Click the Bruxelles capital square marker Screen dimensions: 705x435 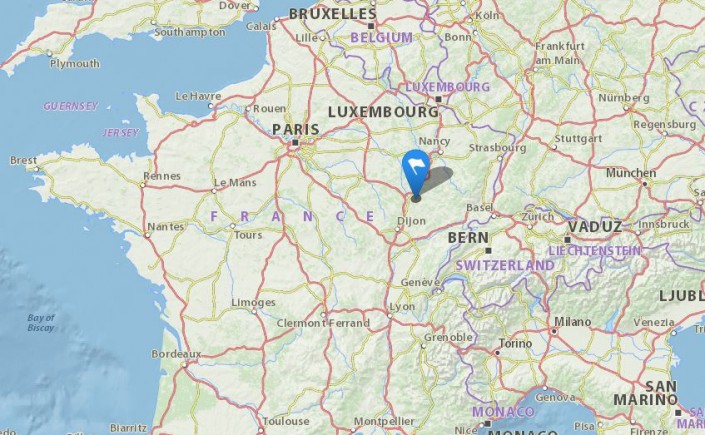371,26
